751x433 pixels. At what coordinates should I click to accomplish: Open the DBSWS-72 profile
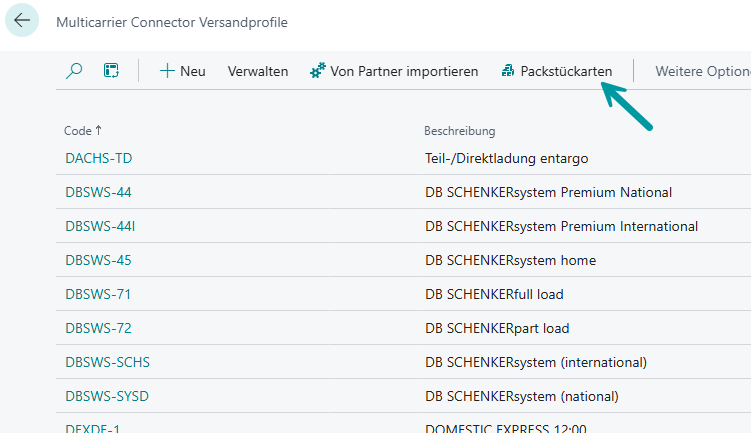98,328
